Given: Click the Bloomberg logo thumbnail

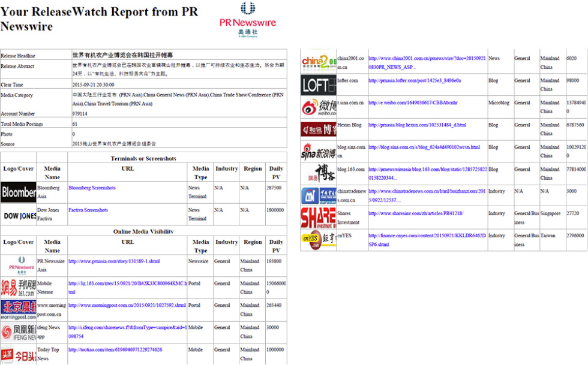Looking at the screenshot, I should [19, 192].
